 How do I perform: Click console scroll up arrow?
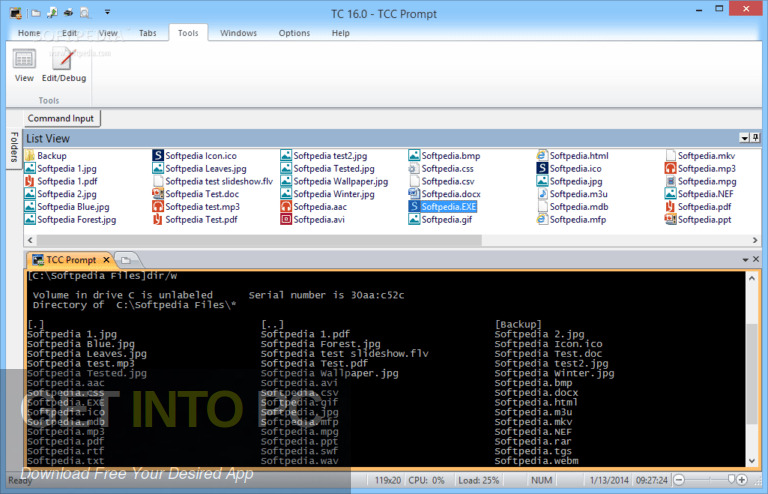[x=752, y=278]
